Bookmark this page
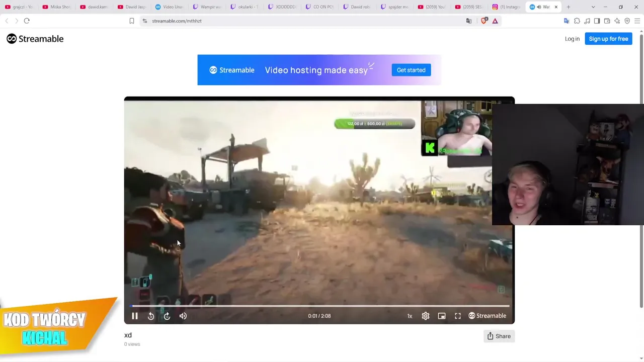The width and height of the screenshot is (644, 362). pyautogui.click(x=132, y=21)
